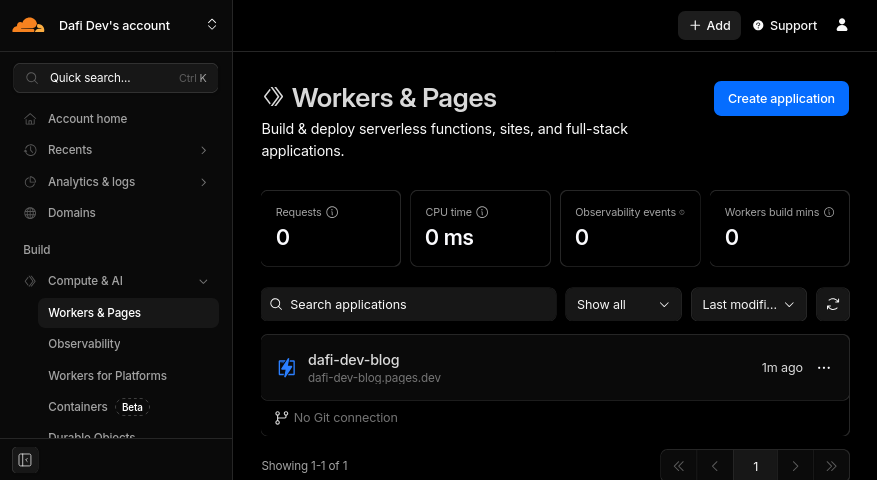877x480 pixels.
Task: Open the Last modified sort dropdown
Action: [748, 304]
